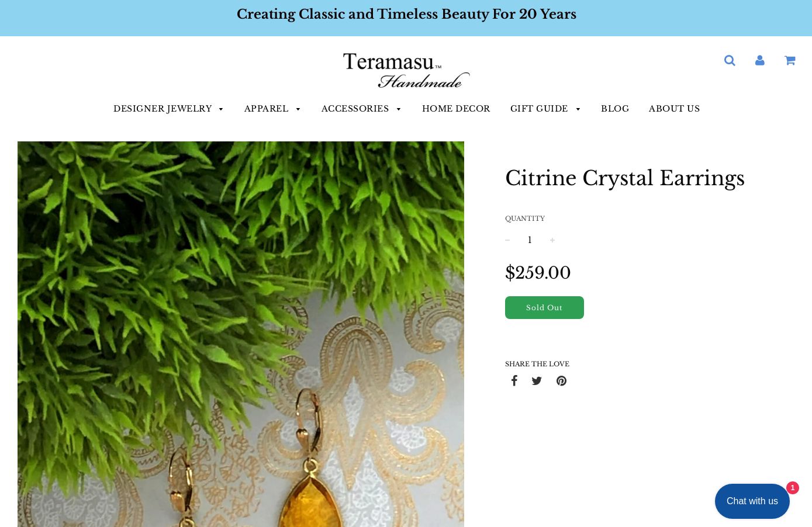Open the account user icon
The height and width of the screenshot is (527, 812).
tap(759, 60)
